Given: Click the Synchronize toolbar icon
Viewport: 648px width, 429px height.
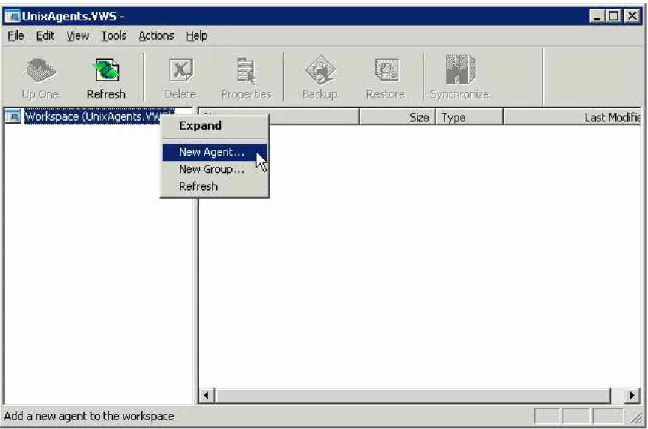Looking at the screenshot, I should click(x=460, y=78).
